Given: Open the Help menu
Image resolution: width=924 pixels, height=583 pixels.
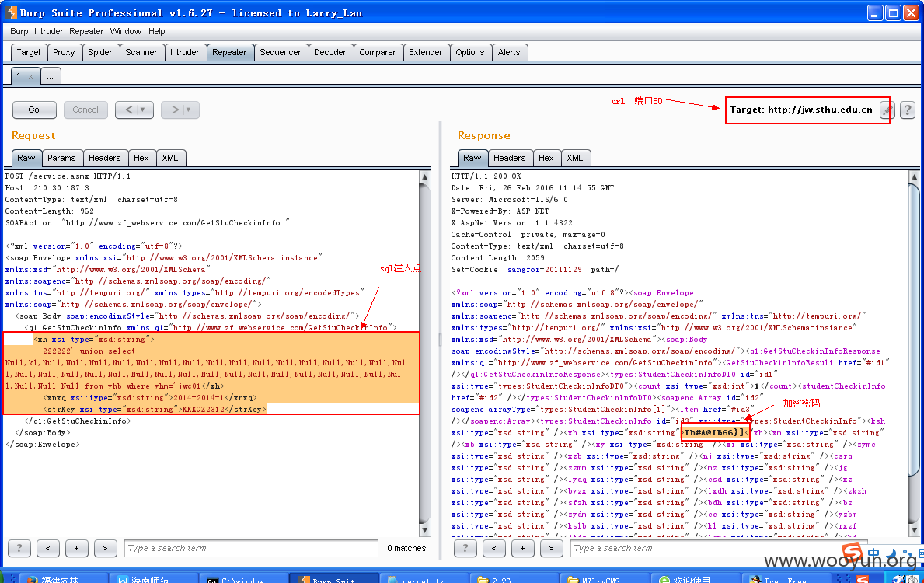Looking at the screenshot, I should tap(157, 31).
